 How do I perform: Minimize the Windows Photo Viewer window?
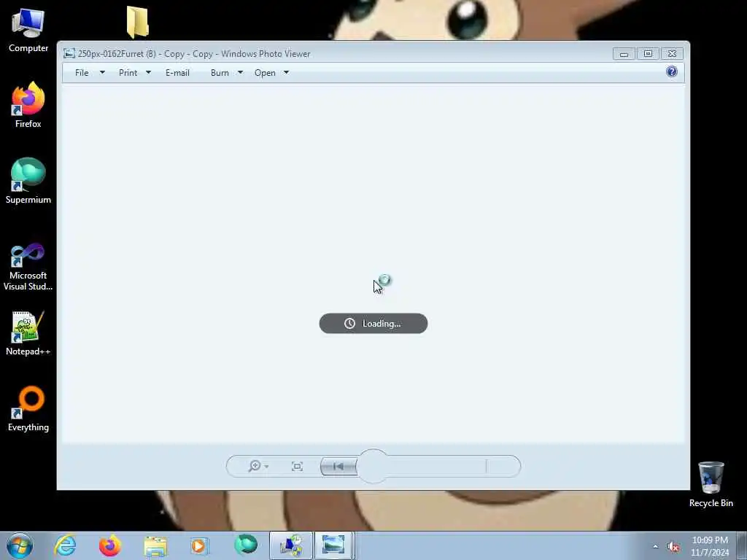tap(624, 54)
